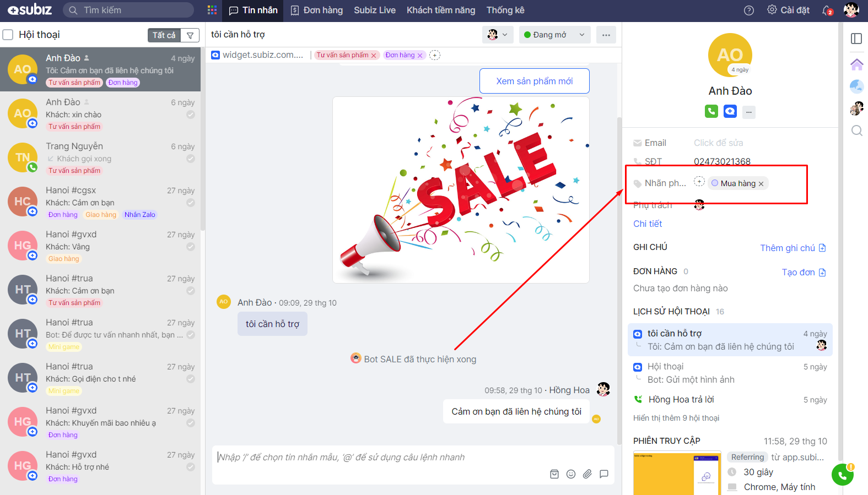Image resolution: width=868 pixels, height=495 pixels.
Task: Toggle the right sidebar panel layout icon
Action: point(856,39)
